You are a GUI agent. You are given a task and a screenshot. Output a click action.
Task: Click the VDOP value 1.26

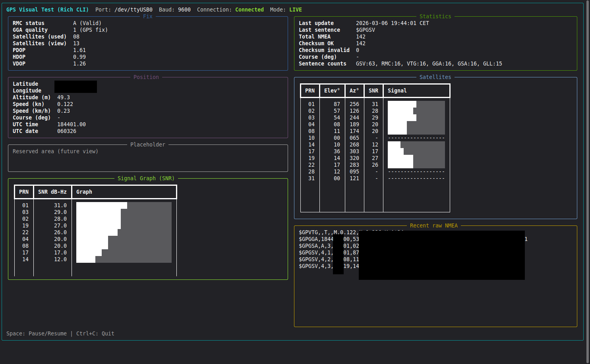[x=79, y=64]
